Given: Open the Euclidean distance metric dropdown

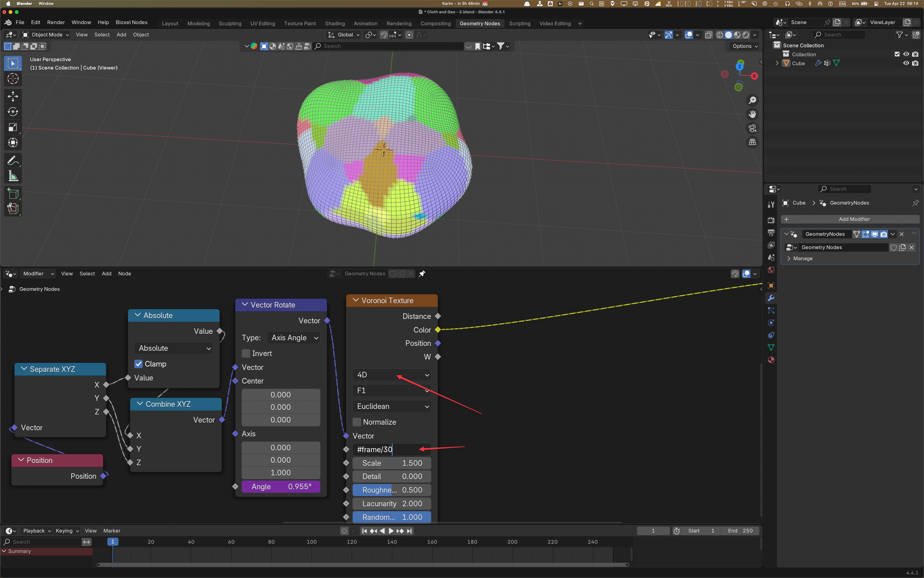Looking at the screenshot, I should [392, 406].
